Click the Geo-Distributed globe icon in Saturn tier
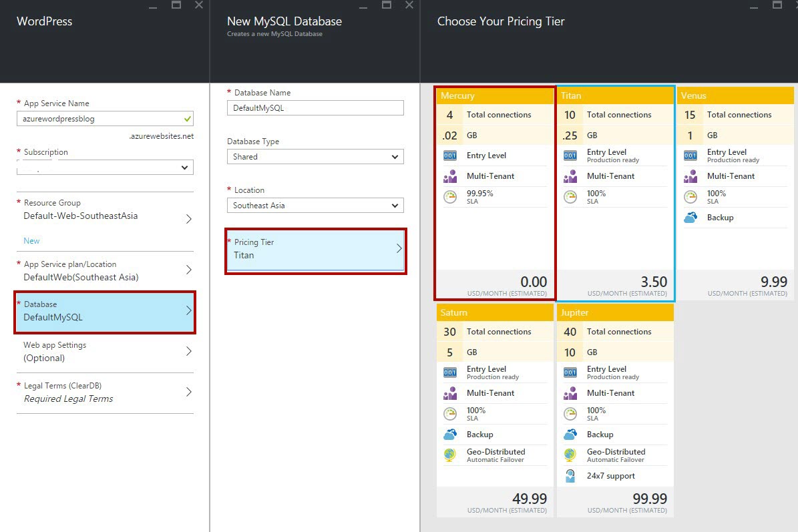This screenshot has width=798, height=532. coord(450,455)
